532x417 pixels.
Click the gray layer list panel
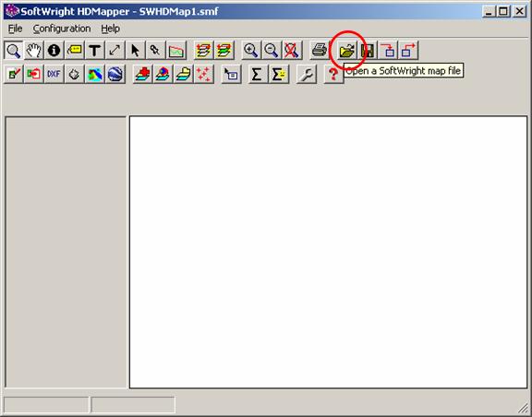click(66, 252)
